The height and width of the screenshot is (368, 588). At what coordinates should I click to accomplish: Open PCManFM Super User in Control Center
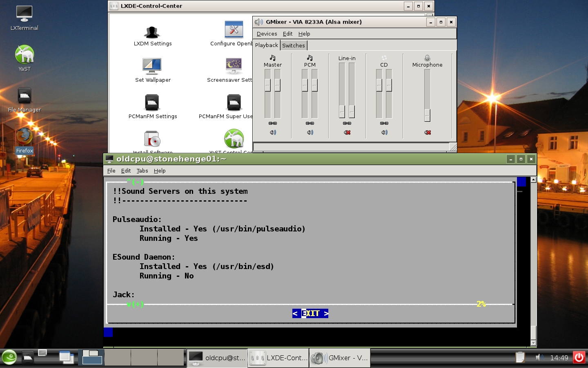(227, 107)
